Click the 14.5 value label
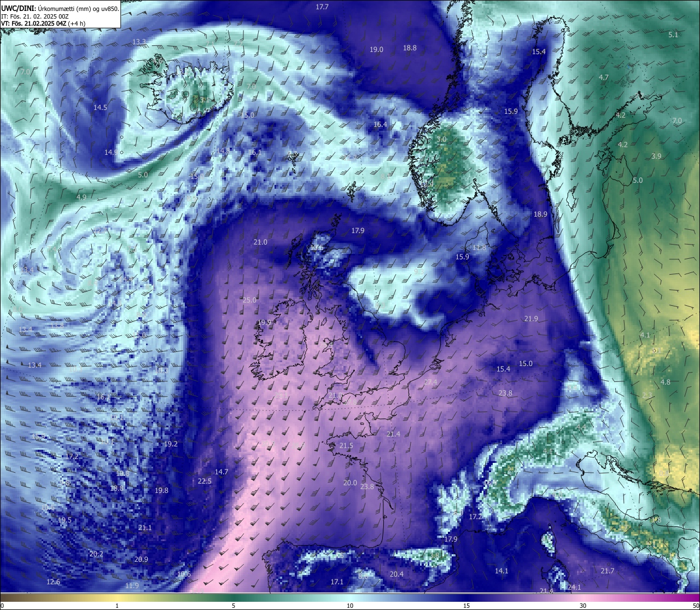 pyautogui.click(x=100, y=108)
